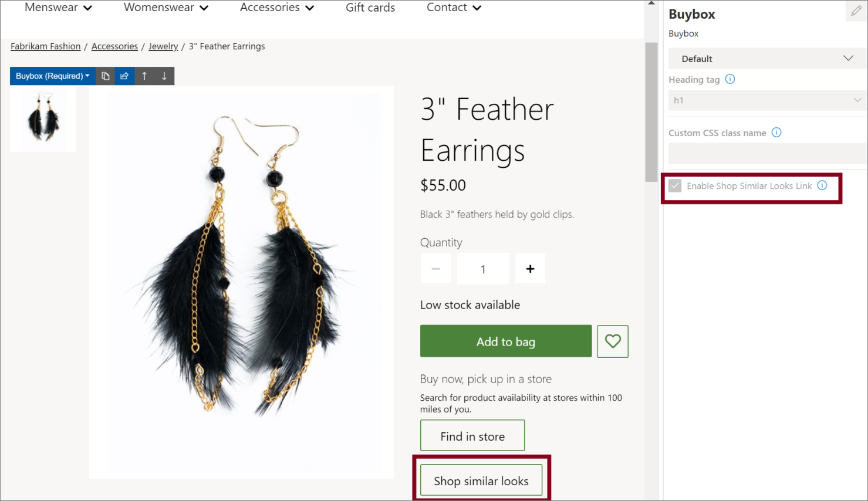Screen dimensions: 868x501
Task: Decrease quantity with the minus button
Action: [x=435, y=269]
